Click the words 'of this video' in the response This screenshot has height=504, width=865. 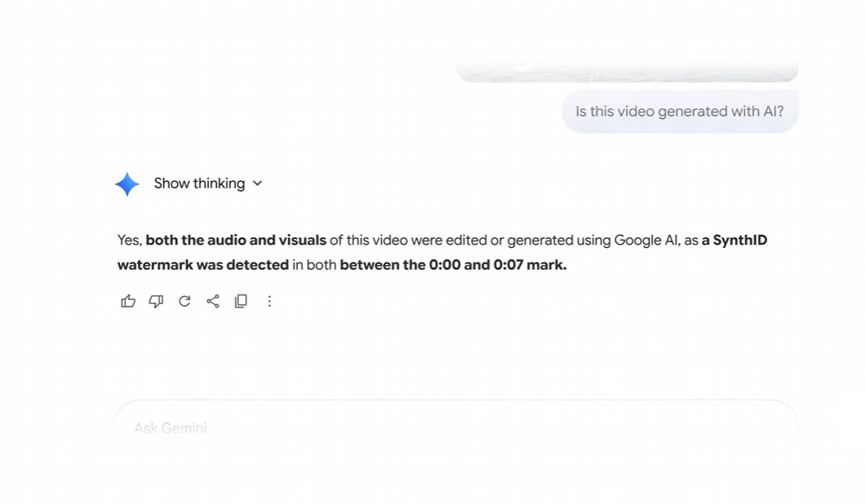[x=366, y=240]
